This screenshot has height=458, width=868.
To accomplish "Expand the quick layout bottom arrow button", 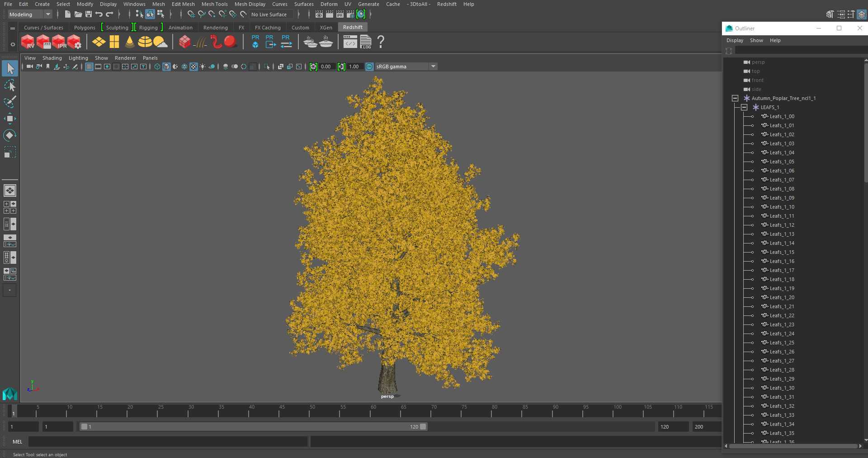I will pos(9,290).
